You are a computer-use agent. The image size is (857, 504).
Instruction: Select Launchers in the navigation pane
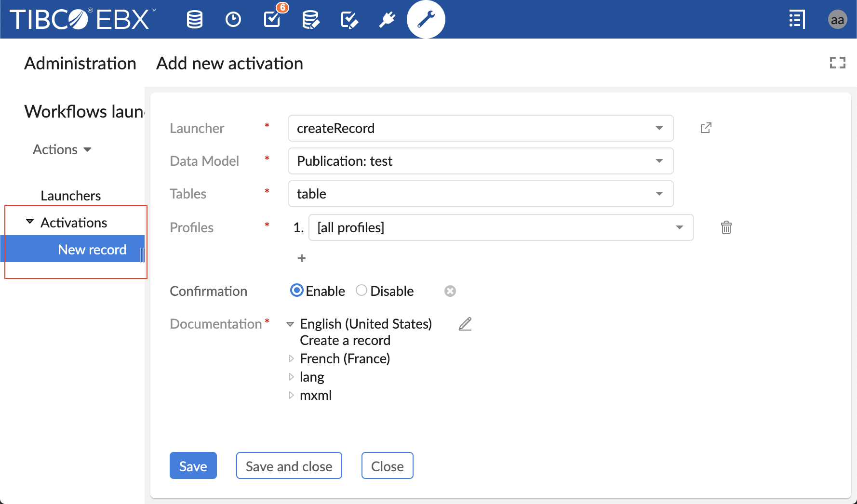(x=70, y=196)
